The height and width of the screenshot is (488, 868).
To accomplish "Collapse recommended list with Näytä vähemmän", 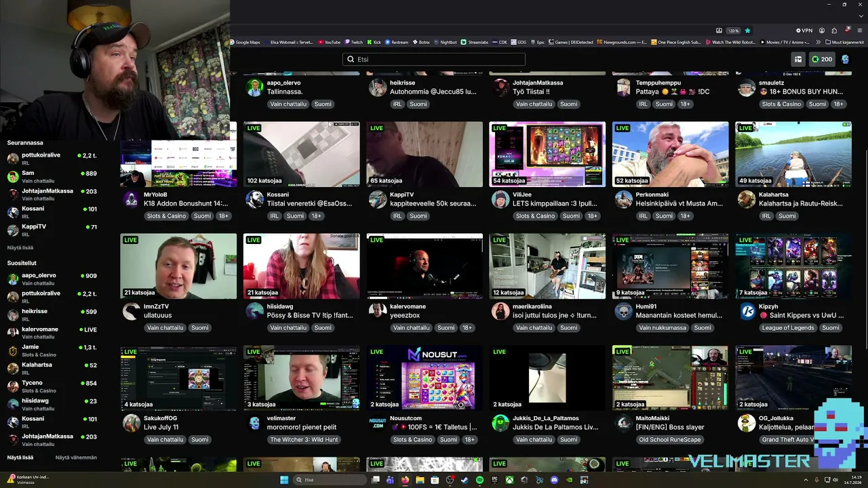I will tap(76, 457).
